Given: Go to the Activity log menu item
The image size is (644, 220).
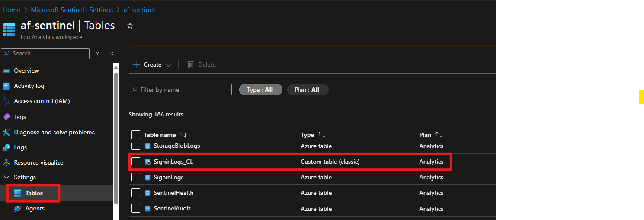Looking at the screenshot, I should point(29,86).
